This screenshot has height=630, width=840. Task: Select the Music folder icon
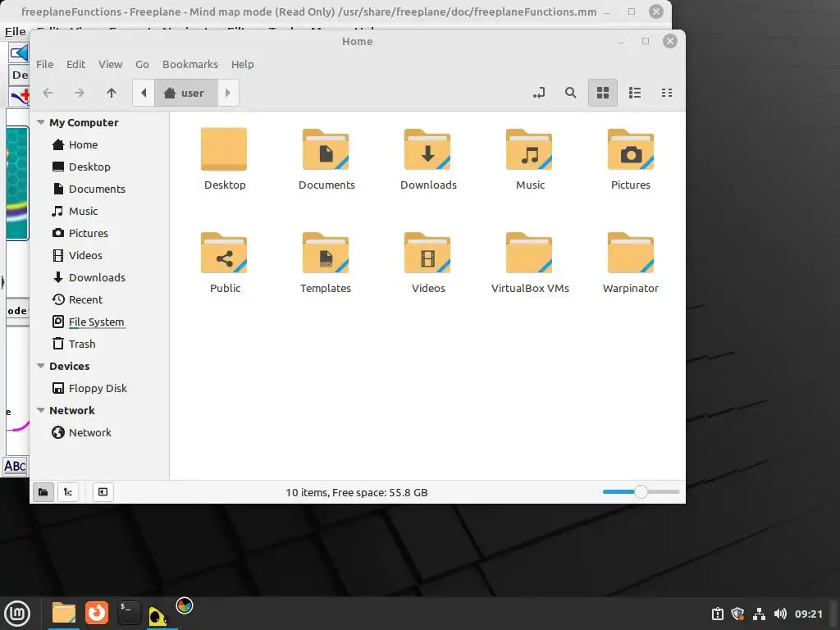[x=529, y=149]
